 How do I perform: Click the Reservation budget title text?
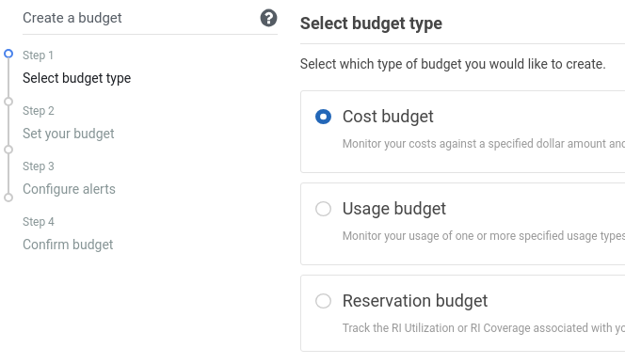(415, 301)
